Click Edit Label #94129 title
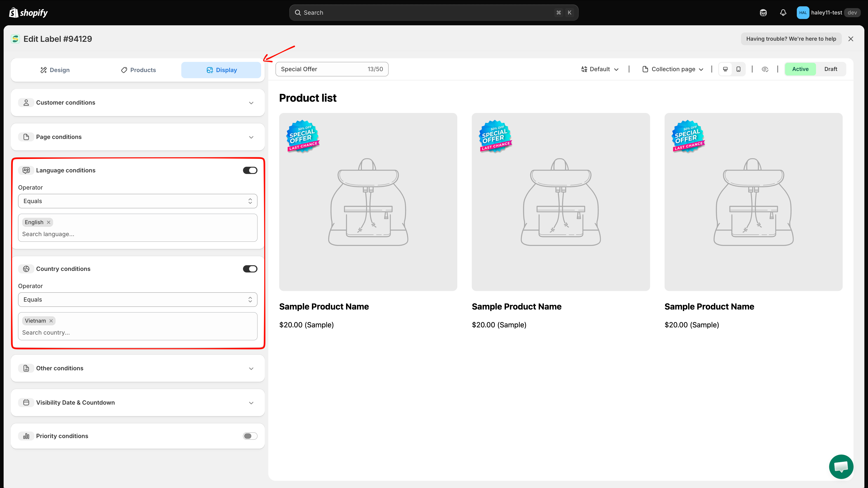 point(58,39)
